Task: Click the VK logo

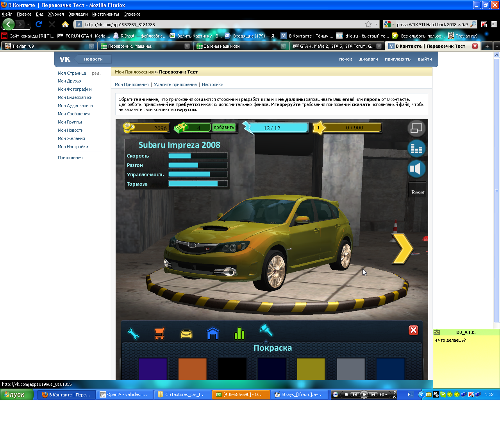Action: coord(65,59)
